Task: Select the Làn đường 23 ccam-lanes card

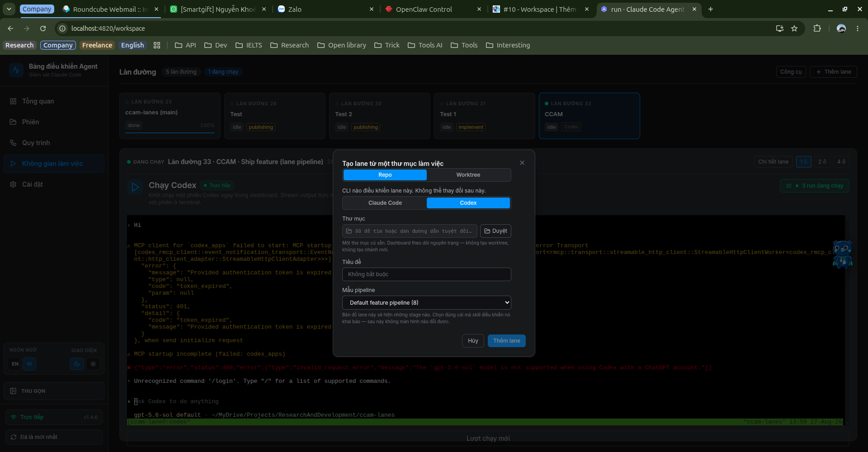Action: click(170, 116)
